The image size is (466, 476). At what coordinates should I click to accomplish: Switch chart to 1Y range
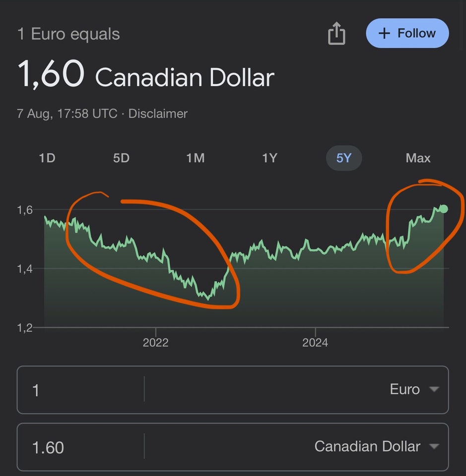(x=270, y=158)
